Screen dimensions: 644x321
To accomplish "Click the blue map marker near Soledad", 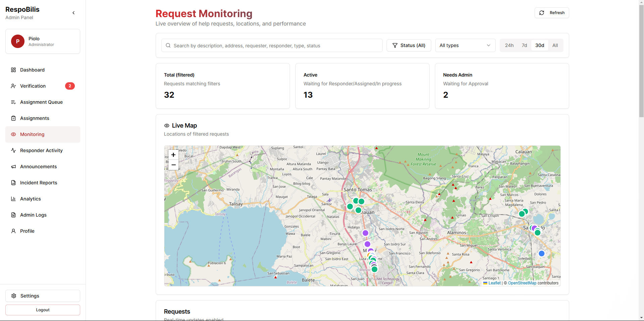I will click(541, 254).
